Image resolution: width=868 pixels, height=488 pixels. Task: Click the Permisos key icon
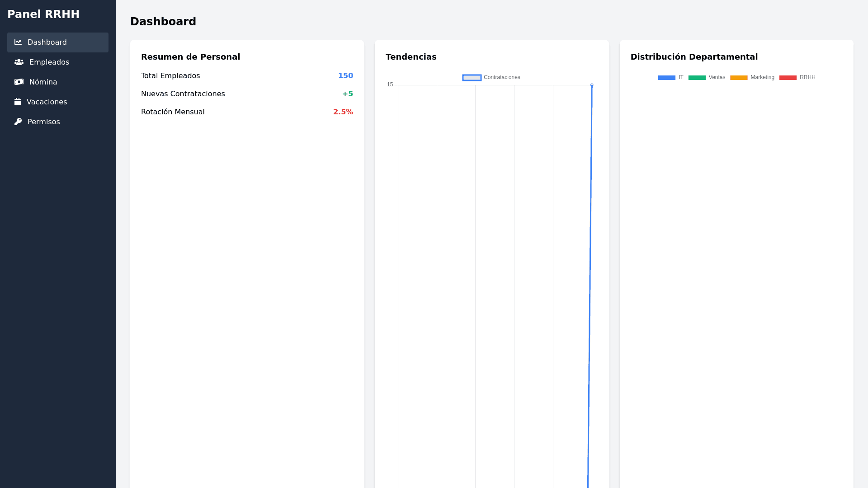(x=18, y=122)
